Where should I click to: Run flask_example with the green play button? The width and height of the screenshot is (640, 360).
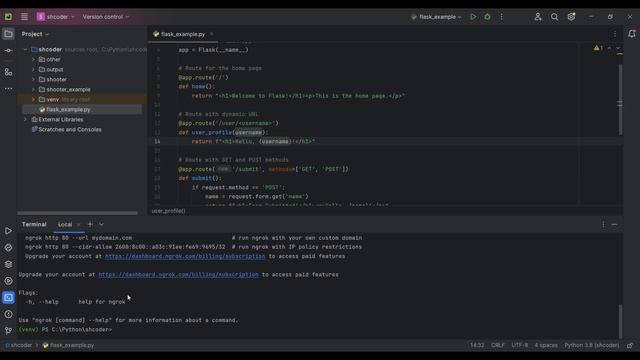(473, 17)
